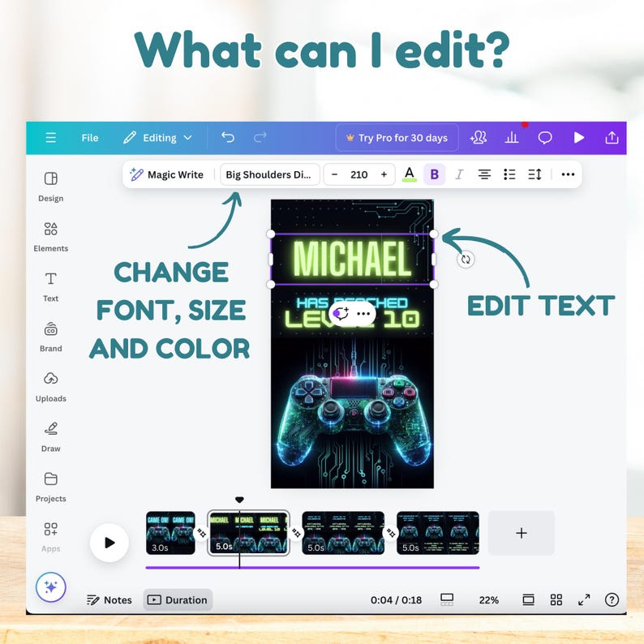Select the game controller image

pos(352,423)
